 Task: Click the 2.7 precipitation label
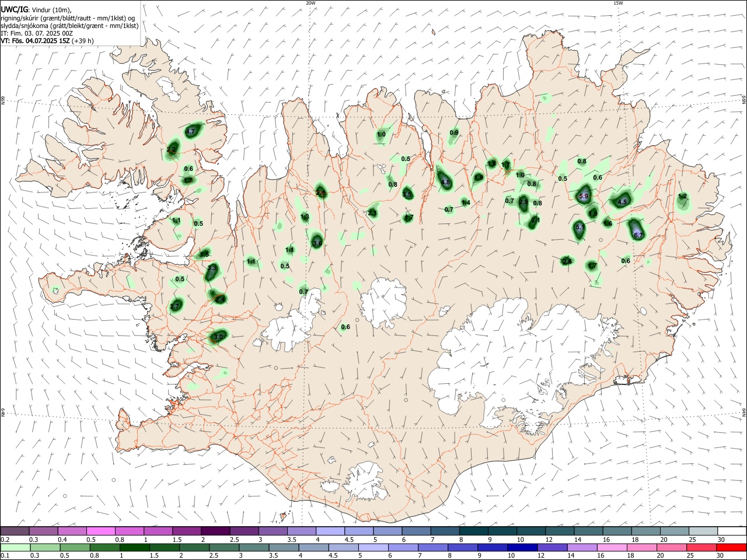click(174, 306)
